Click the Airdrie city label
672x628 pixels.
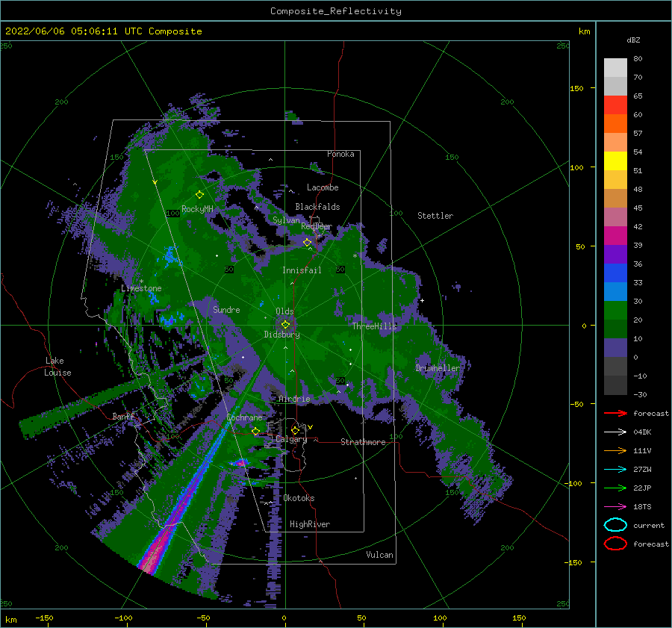pos(294,399)
